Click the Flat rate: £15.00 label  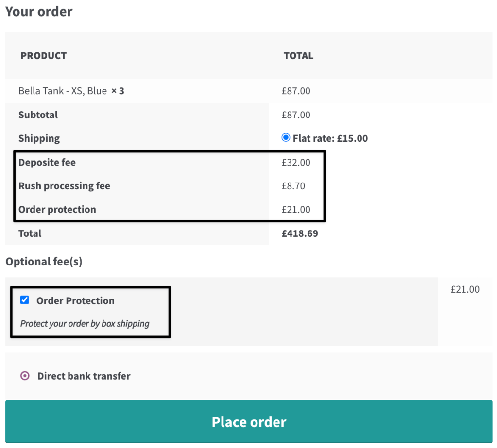(330, 138)
